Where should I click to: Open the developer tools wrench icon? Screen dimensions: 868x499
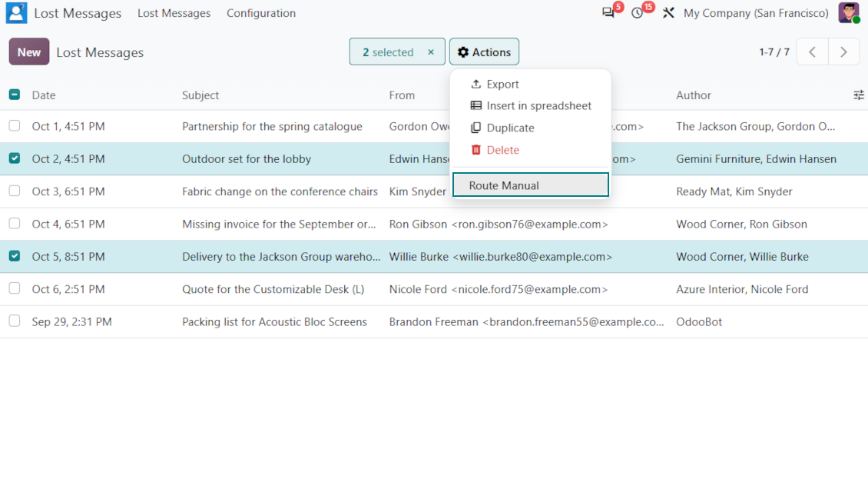tap(668, 13)
